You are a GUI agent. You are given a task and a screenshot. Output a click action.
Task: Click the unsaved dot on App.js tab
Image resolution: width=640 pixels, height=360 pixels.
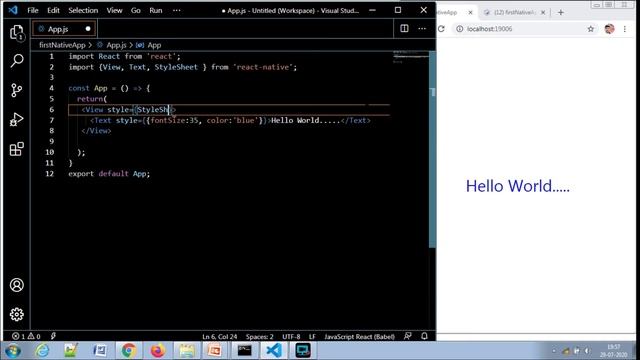[88, 29]
